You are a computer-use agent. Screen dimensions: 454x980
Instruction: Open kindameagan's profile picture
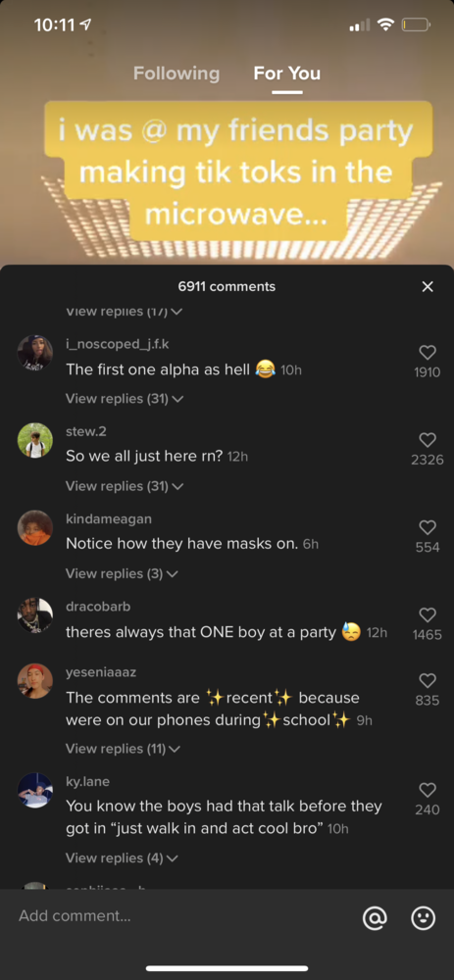click(35, 528)
